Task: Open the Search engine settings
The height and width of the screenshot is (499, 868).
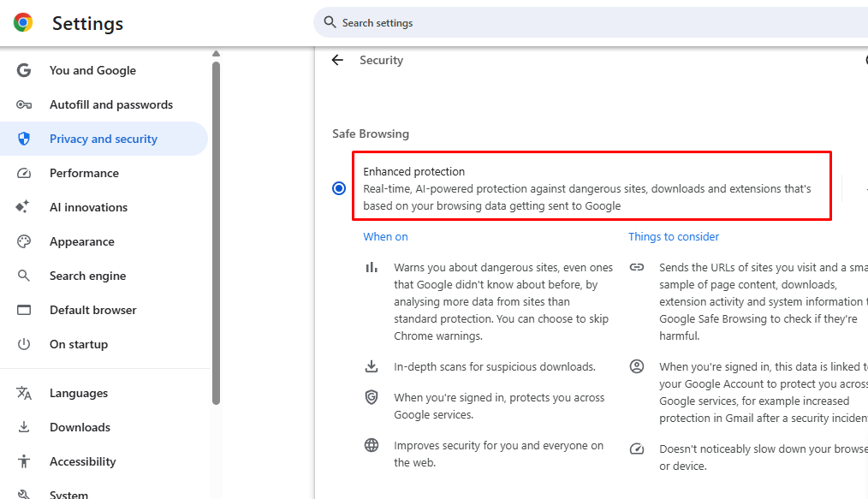Action: (87, 276)
